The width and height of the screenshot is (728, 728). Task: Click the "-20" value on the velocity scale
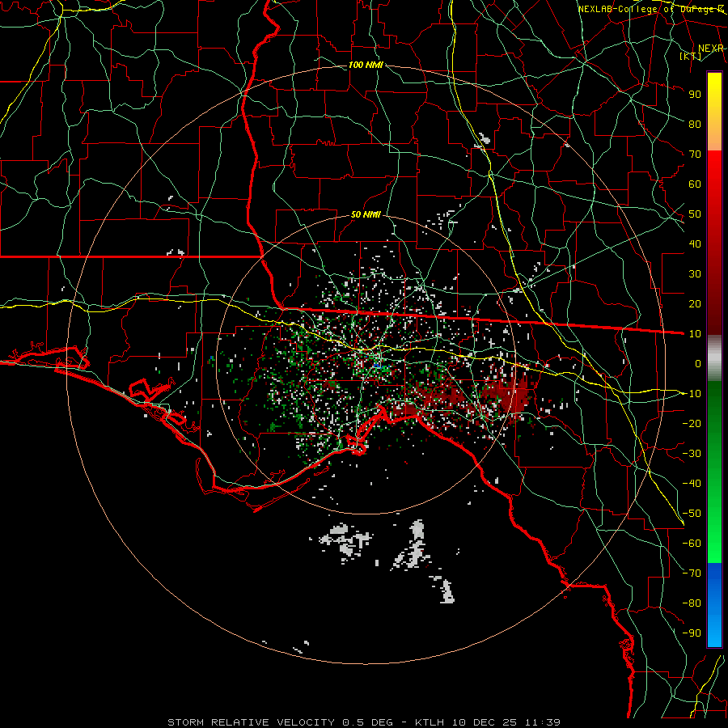tap(692, 423)
